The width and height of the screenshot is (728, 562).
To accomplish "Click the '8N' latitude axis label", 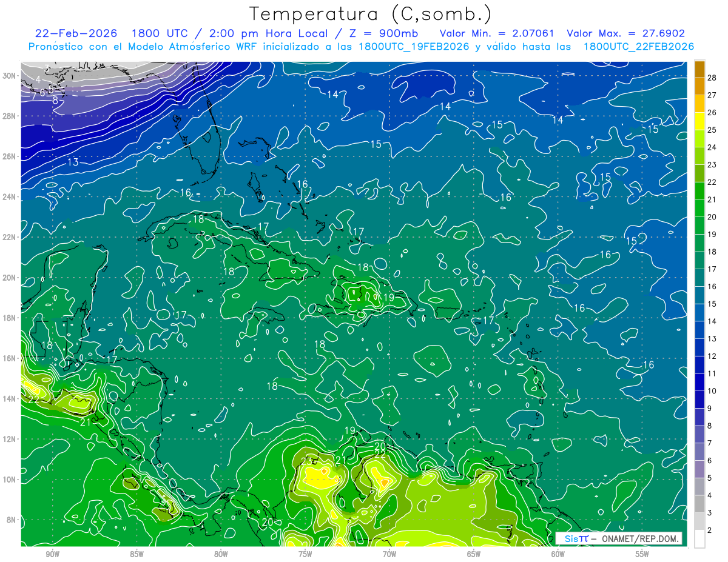I will coord(12,520).
